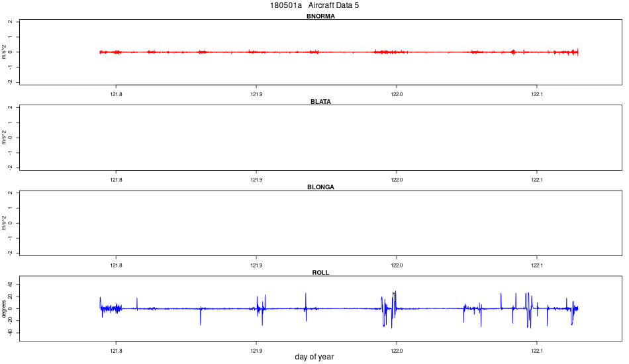Click the 122.1 tick under the ROLL plot
Image resolution: width=629 pixels, height=364 pixels.
coord(537,351)
